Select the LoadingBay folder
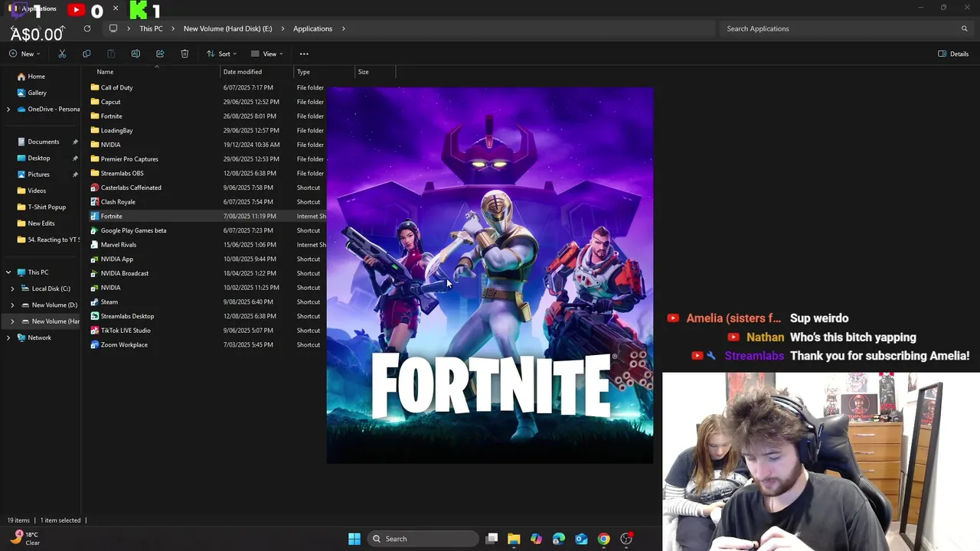 point(116,130)
